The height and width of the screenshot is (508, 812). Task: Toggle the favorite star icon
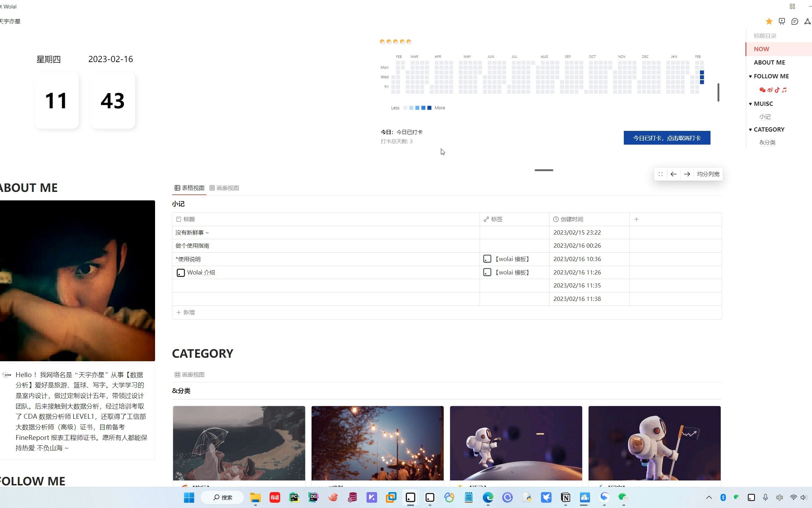pyautogui.click(x=769, y=22)
